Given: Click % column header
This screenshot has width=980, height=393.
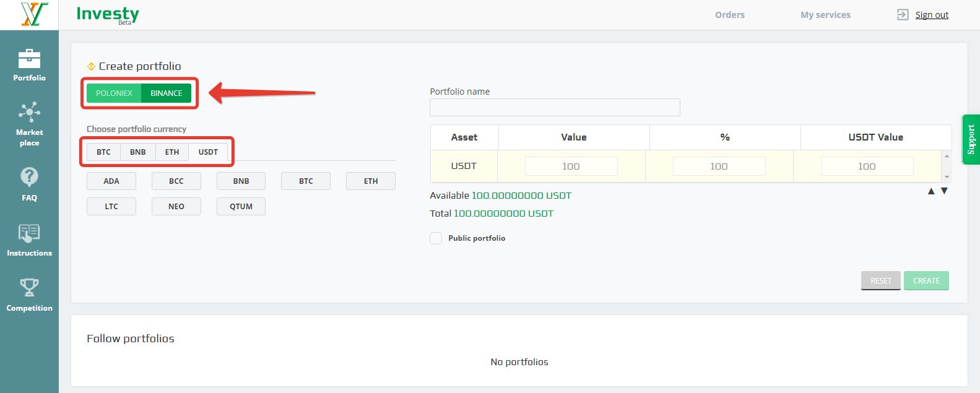Looking at the screenshot, I should pyautogui.click(x=725, y=137).
